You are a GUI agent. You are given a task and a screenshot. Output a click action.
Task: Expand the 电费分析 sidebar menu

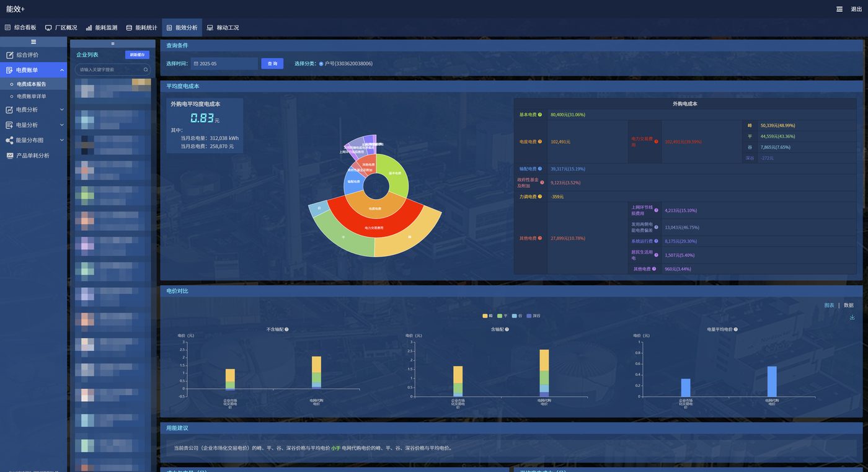pos(33,110)
